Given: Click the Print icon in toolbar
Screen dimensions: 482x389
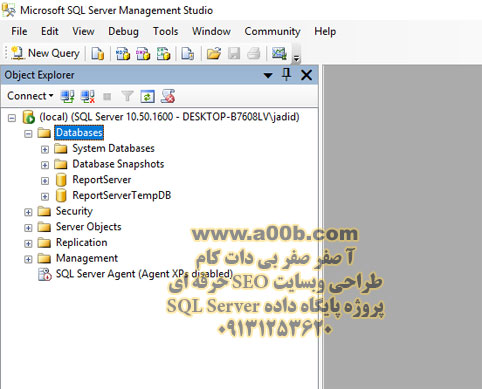Looking at the screenshot, I should click(254, 53).
